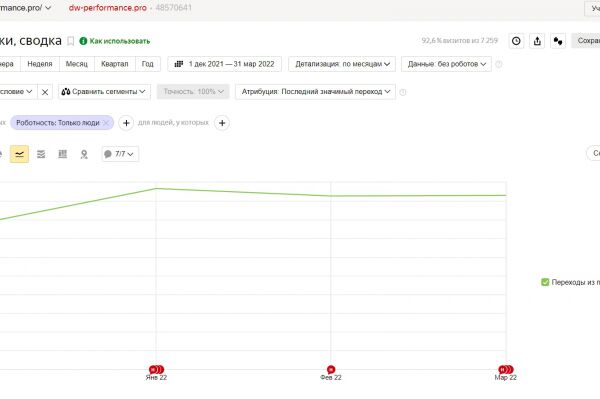Select the line chart view icon

coord(19,154)
